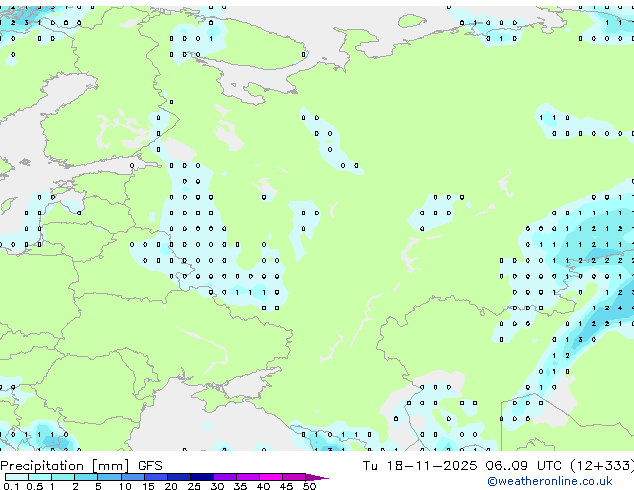Image resolution: width=634 pixels, height=490 pixels.
Task: Click the '0.1' legend scale label
Action: tap(11, 486)
